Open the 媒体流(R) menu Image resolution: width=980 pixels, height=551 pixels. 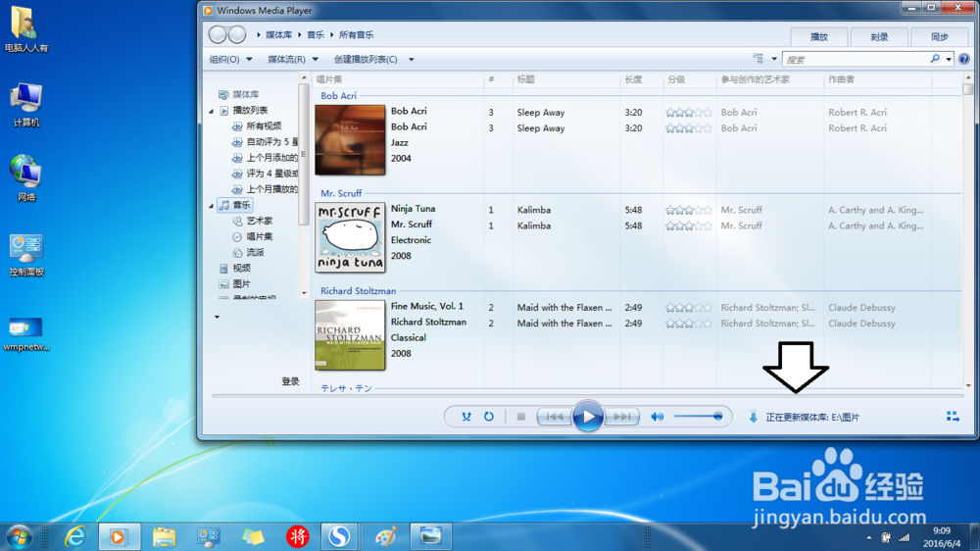292,60
